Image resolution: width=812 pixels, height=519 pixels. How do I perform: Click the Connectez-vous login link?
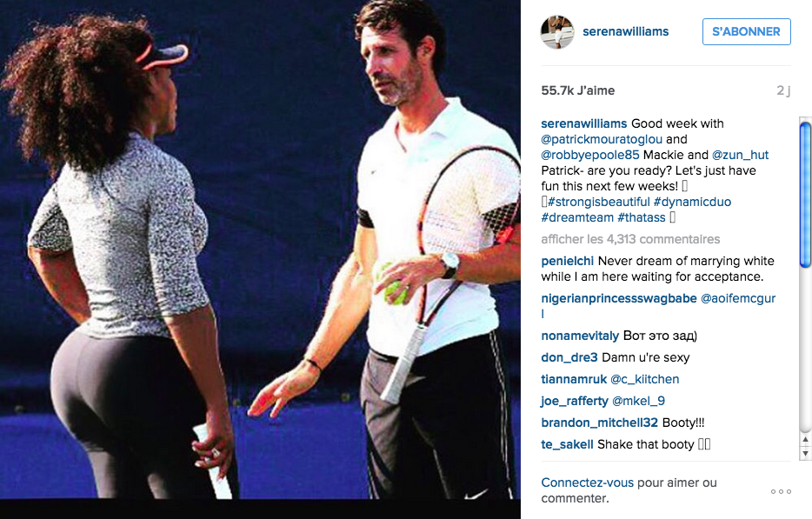point(587,482)
